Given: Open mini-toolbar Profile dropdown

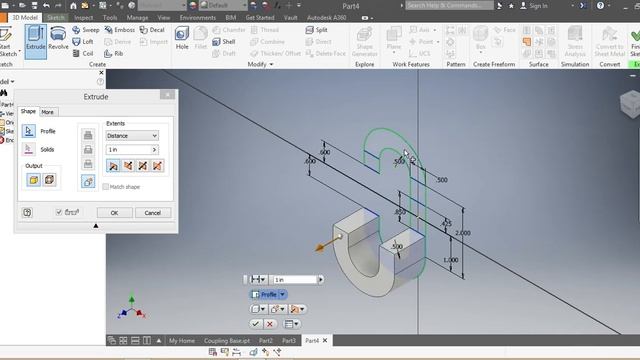Looking at the screenshot, I should pos(282,294).
